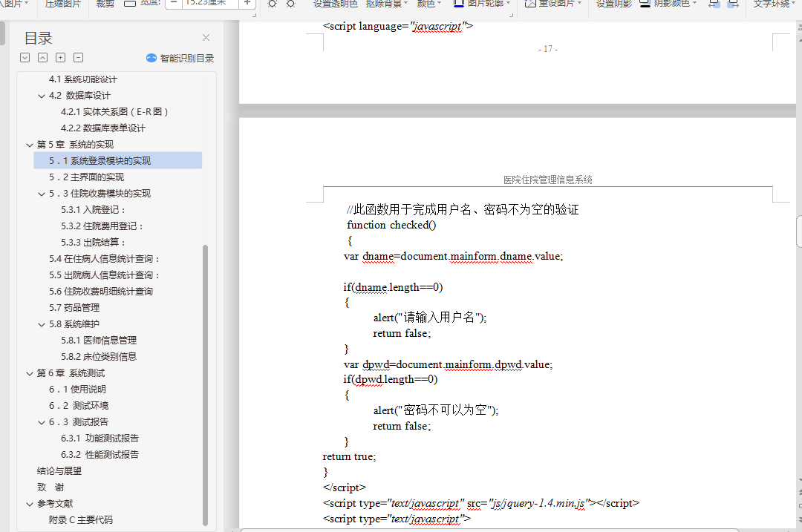Go to 6.3.2 性能测试报告 heading
The width and height of the screenshot is (802, 532).
coord(100,455)
